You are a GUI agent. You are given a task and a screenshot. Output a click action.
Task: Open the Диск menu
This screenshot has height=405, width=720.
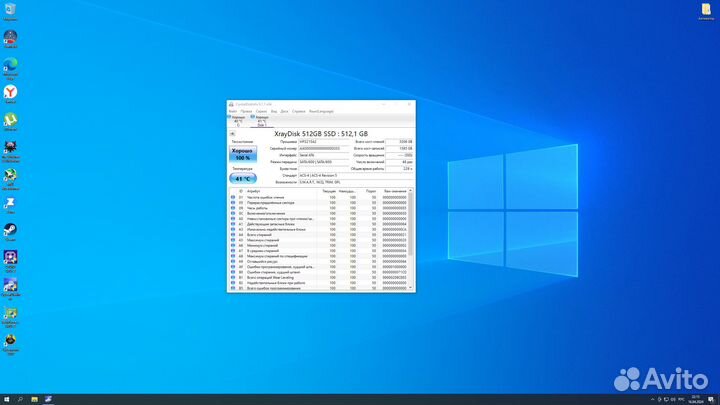(x=285, y=111)
